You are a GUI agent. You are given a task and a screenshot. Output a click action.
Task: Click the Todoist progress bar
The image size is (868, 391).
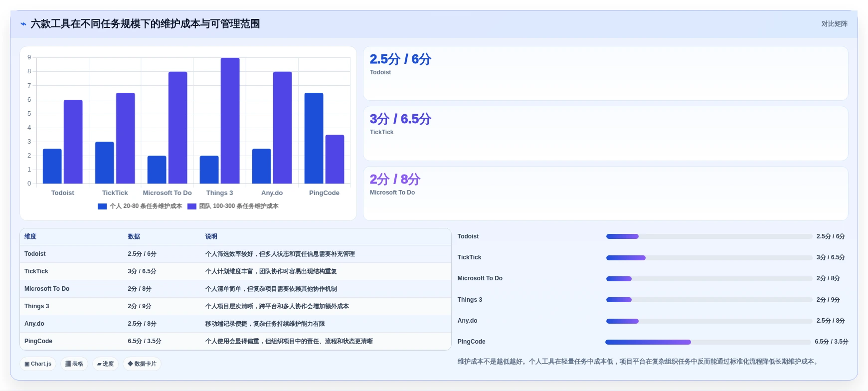point(709,237)
